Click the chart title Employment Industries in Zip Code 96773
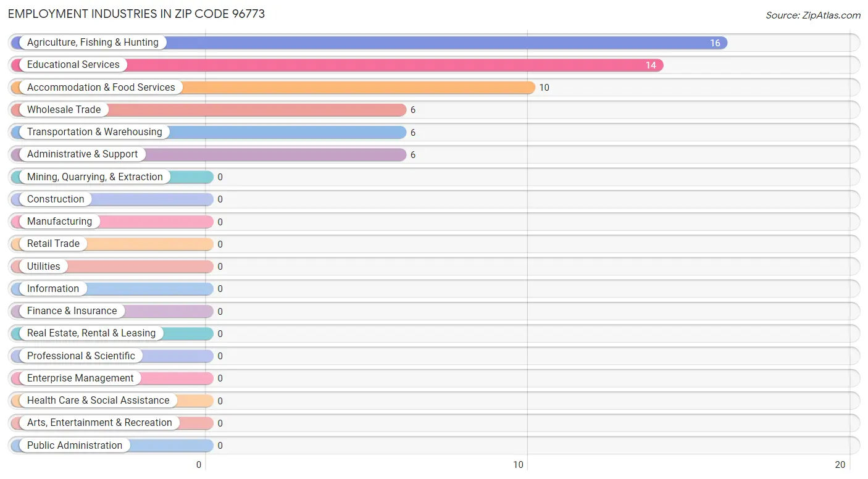The width and height of the screenshot is (868, 479). (x=136, y=14)
